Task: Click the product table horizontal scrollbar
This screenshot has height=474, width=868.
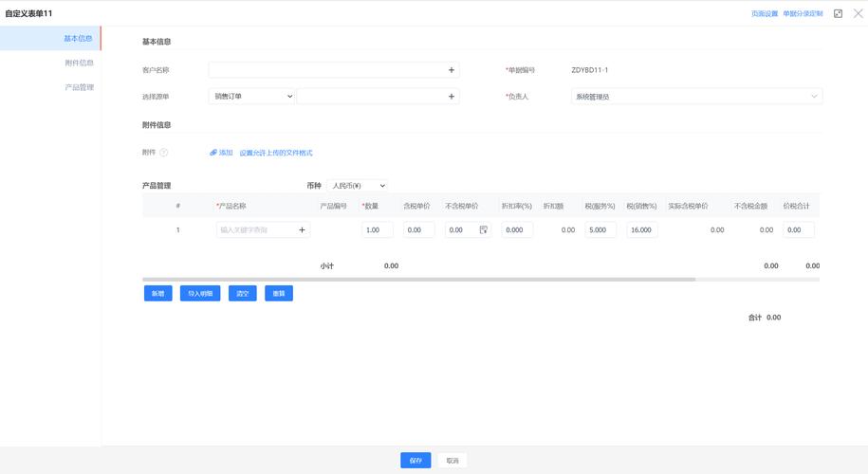Action: click(x=418, y=280)
